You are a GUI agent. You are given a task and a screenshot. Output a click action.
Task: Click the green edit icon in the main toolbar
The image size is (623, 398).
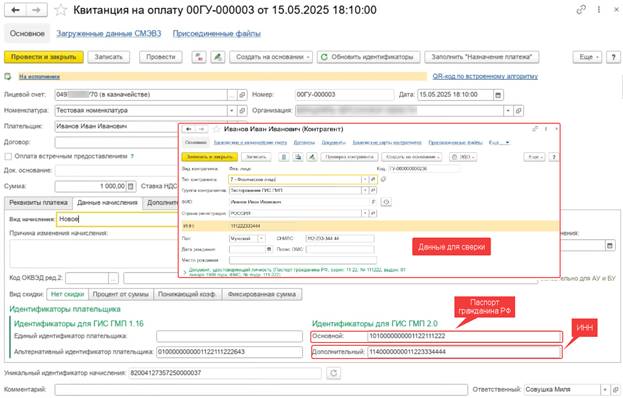[x=217, y=57]
